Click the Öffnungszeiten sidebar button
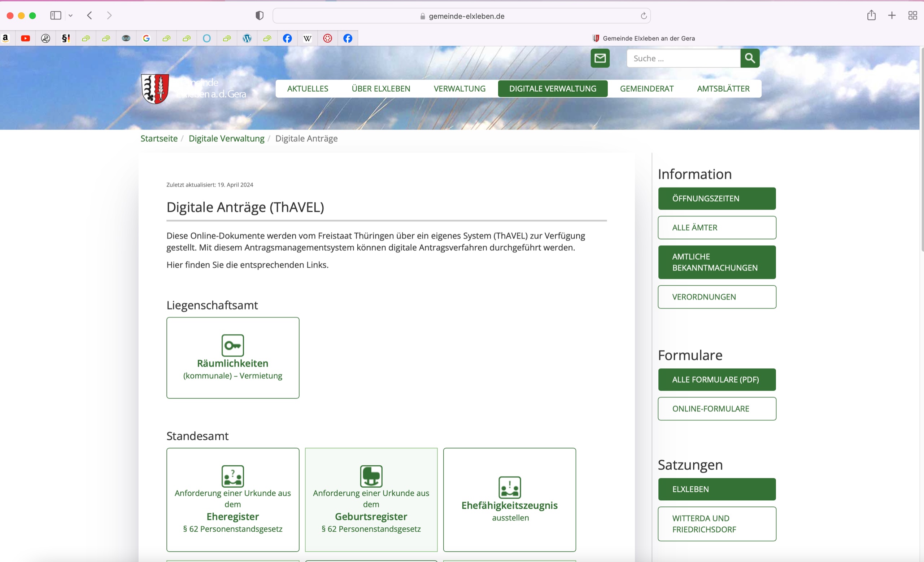This screenshot has width=924, height=562. coord(716,198)
